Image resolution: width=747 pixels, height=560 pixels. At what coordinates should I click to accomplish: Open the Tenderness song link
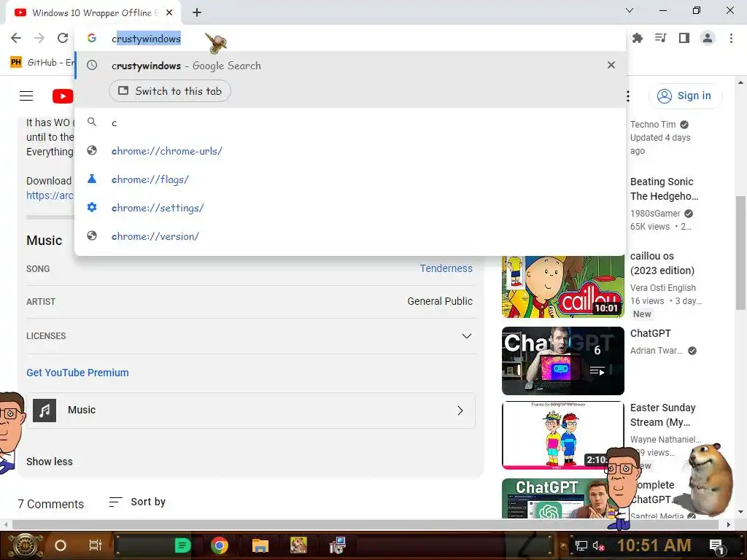[446, 268]
